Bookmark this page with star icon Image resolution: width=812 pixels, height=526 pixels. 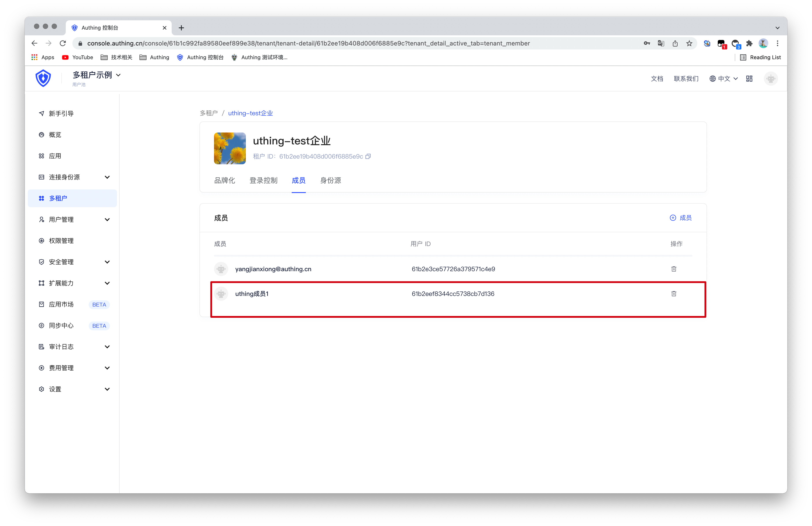pos(690,43)
